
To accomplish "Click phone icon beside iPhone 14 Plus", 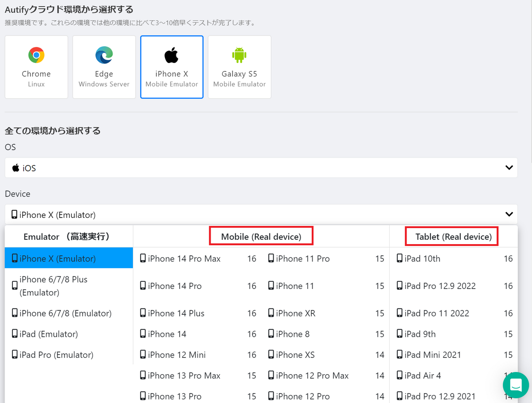I will (143, 313).
